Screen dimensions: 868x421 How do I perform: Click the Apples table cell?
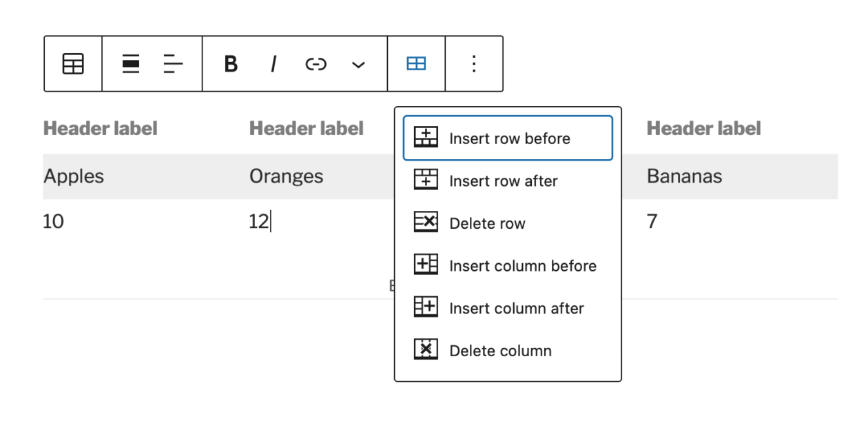[74, 176]
